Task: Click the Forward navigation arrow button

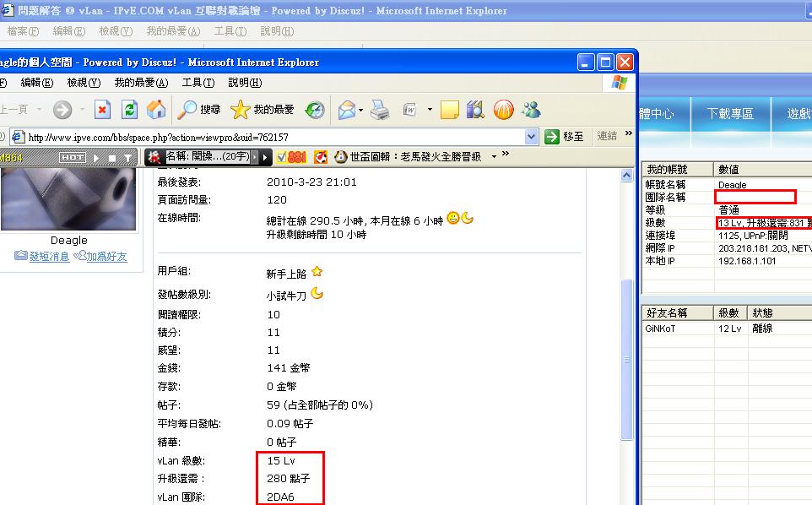Action: point(62,110)
